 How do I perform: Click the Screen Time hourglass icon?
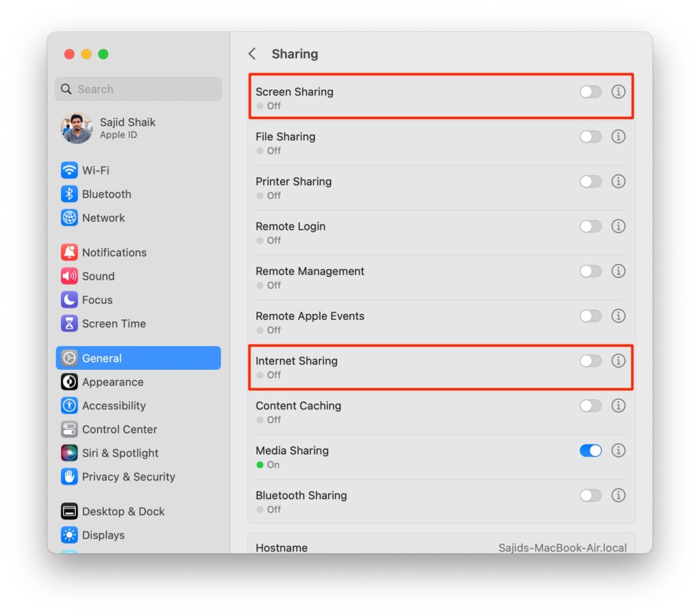coord(69,323)
